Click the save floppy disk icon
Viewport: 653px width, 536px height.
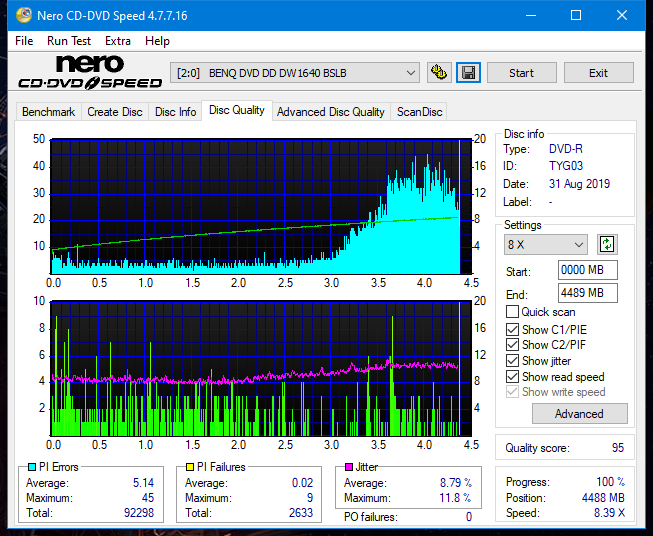click(469, 73)
